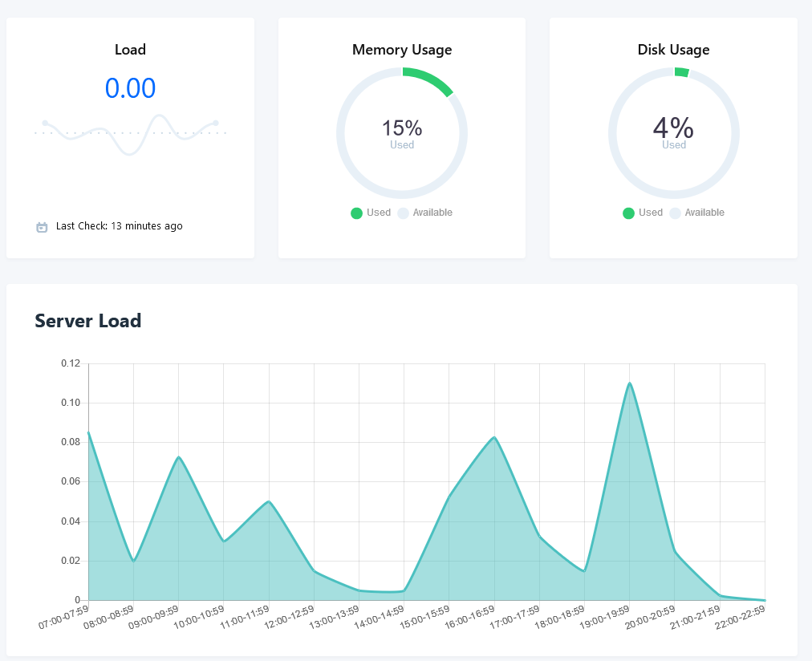Click the 4% Used center label
Screen dimensions: 812x661
[673, 132]
